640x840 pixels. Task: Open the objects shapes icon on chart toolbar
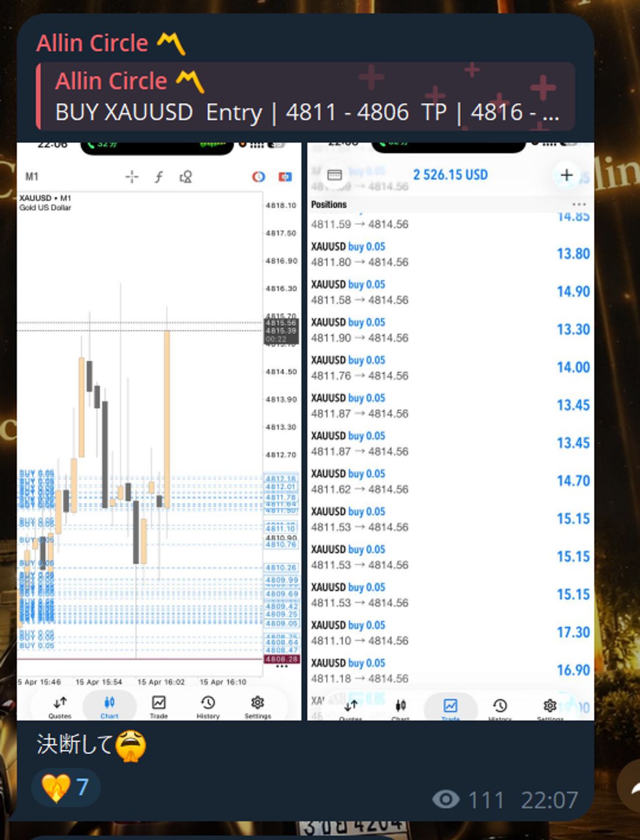click(186, 177)
